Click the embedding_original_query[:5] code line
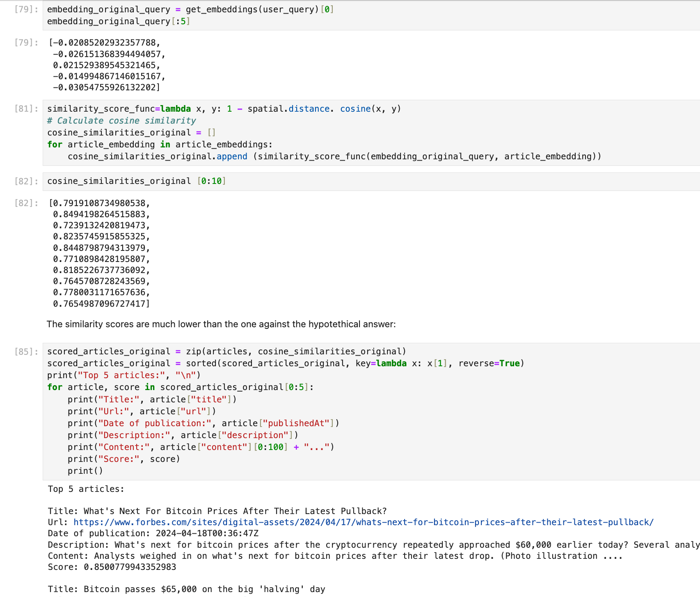 [119, 21]
